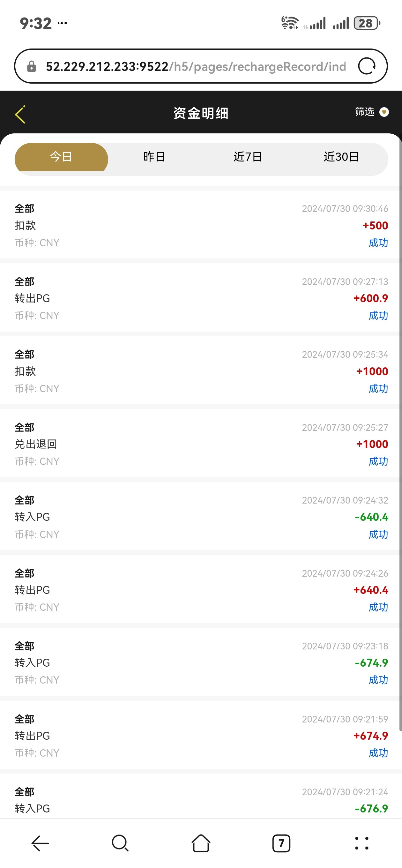The width and height of the screenshot is (402, 868).
Task: Open the 09:30:46 扣款 +500 record
Action: [201, 225]
